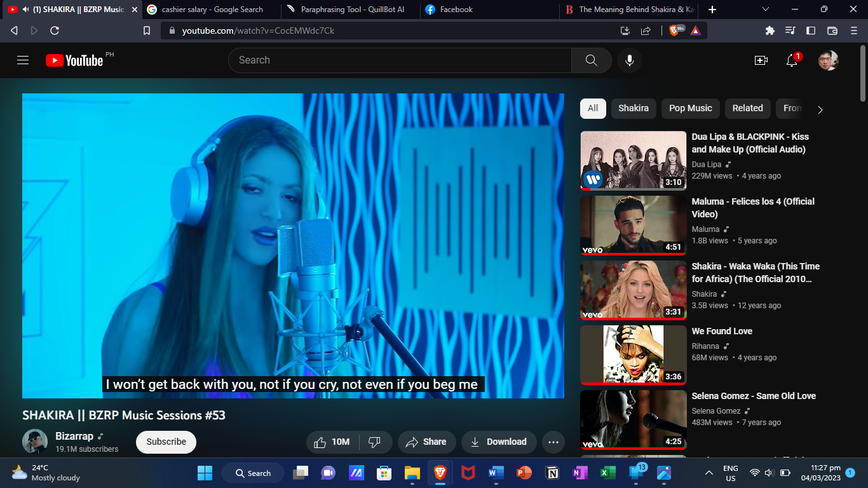
Task: Open YouTube notifications bell
Action: 792,60
